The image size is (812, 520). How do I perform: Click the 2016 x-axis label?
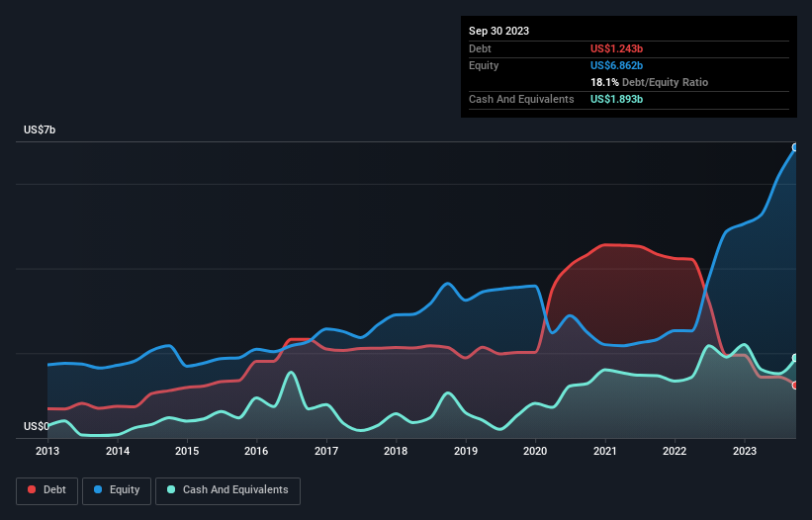pos(256,451)
